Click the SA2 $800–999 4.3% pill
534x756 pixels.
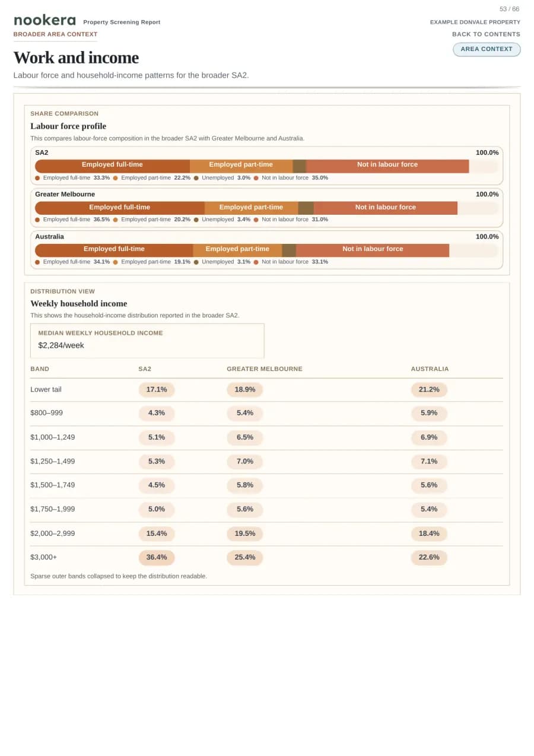point(157,413)
